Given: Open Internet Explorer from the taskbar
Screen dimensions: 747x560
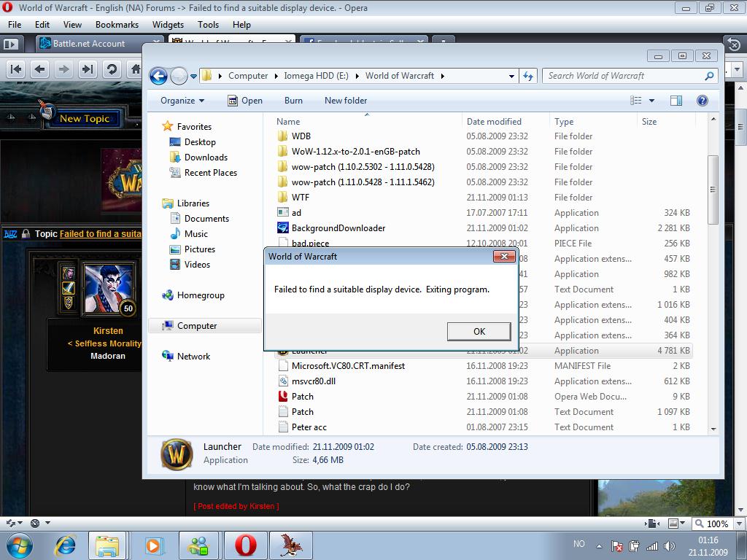Looking at the screenshot, I should [x=65, y=545].
